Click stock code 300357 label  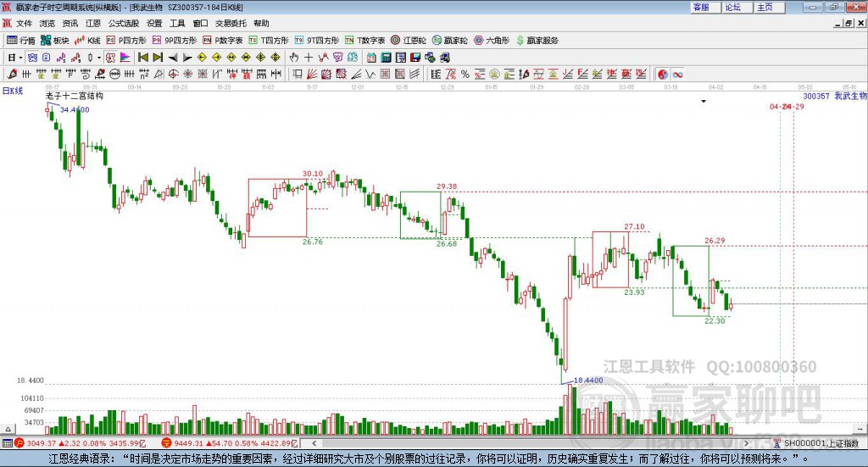pyautogui.click(x=816, y=97)
